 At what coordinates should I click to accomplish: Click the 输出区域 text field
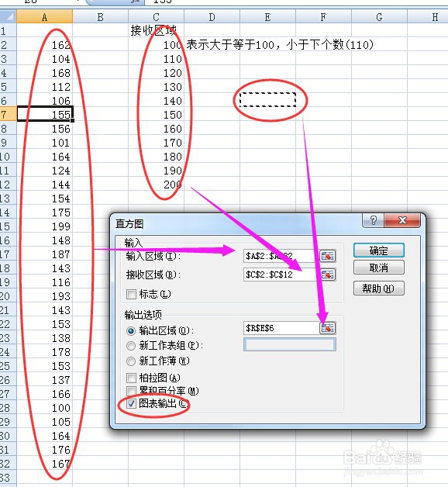click(281, 328)
